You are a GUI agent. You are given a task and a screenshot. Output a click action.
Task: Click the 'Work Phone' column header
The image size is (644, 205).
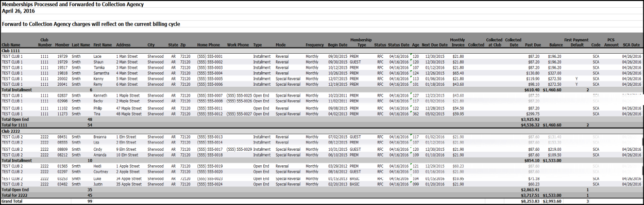238,45
